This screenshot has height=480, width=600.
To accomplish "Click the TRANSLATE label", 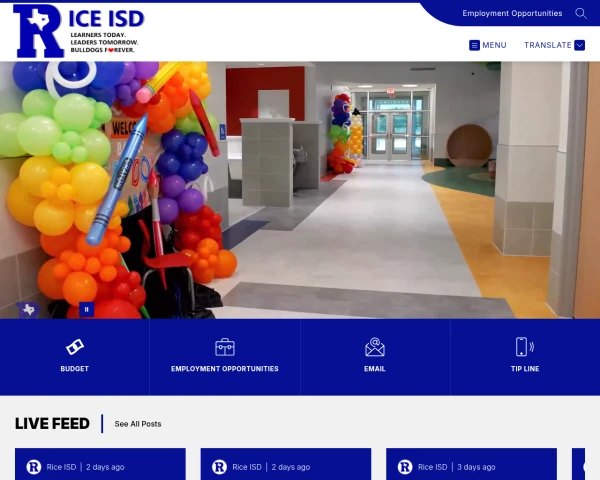I will pos(548,45).
